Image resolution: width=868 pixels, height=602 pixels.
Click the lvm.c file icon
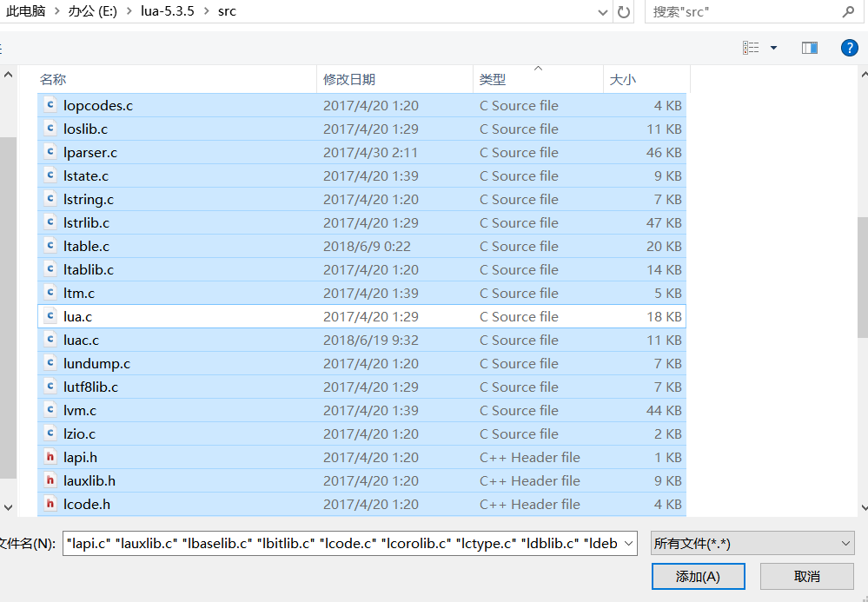(x=50, y=409)
